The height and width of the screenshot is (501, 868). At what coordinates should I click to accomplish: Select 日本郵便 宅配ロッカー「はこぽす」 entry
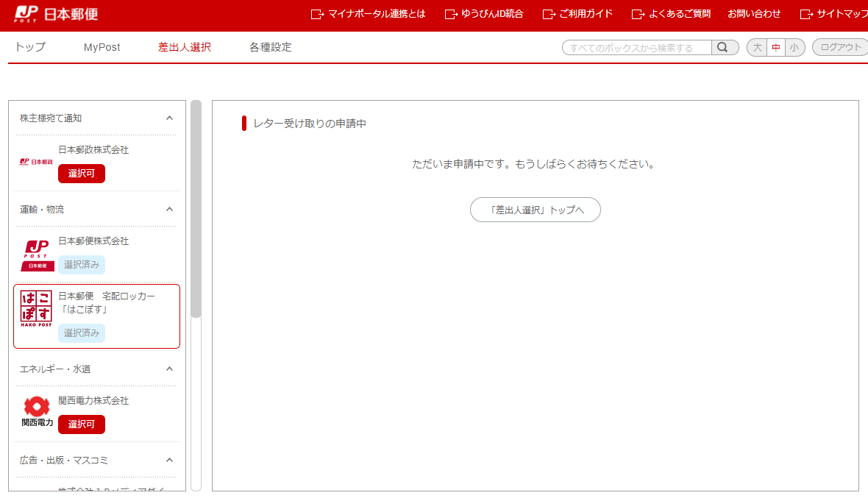pyautogui.click(x=97, y=316)
